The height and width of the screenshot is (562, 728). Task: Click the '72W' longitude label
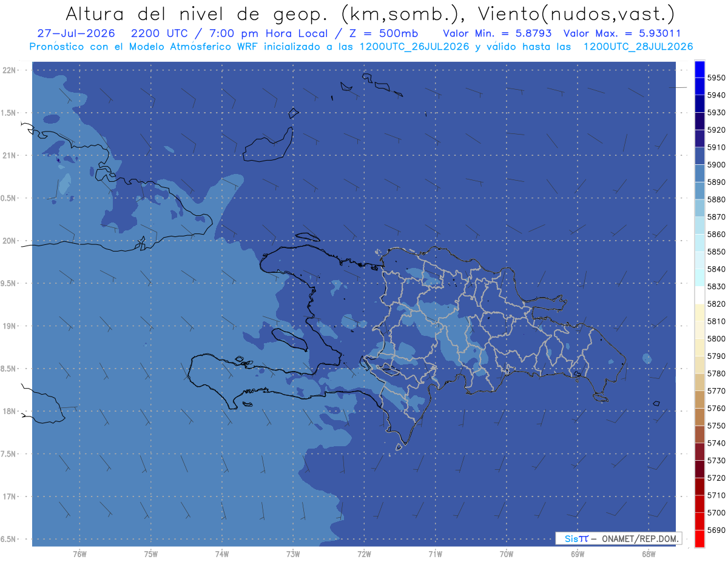pos(364,554)
